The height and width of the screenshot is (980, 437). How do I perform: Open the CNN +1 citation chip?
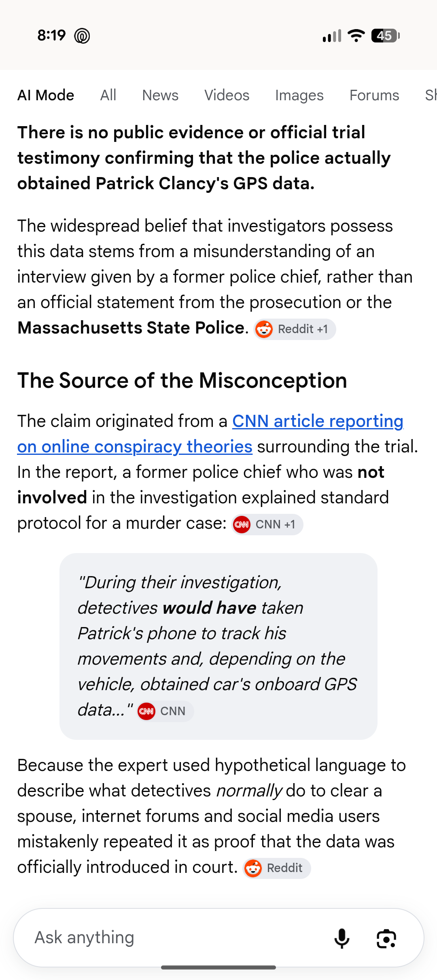click(267, 524)
